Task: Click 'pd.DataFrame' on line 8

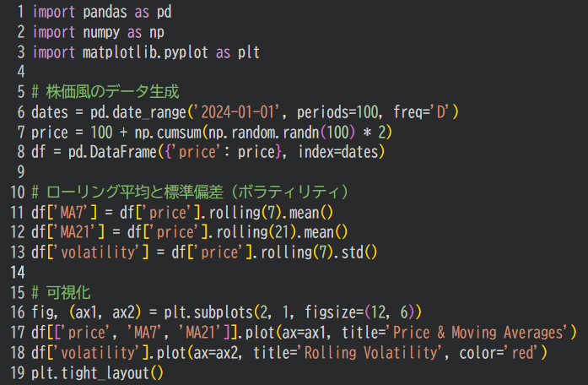Action: coord(112,152)
